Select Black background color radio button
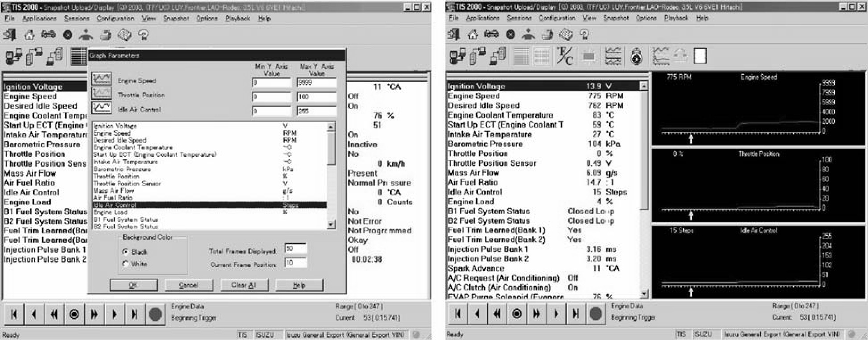 click(125, 252)
